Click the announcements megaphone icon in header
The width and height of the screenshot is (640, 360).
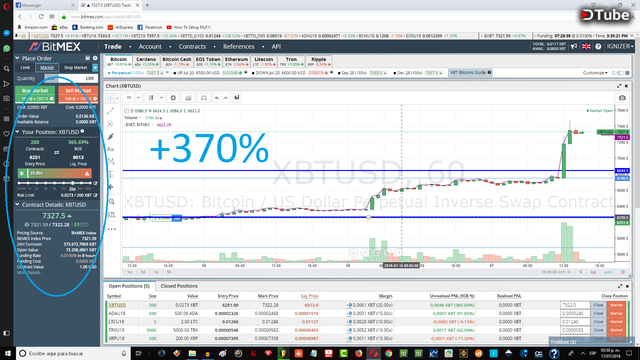pyautogui.click(x=574, y=47)
